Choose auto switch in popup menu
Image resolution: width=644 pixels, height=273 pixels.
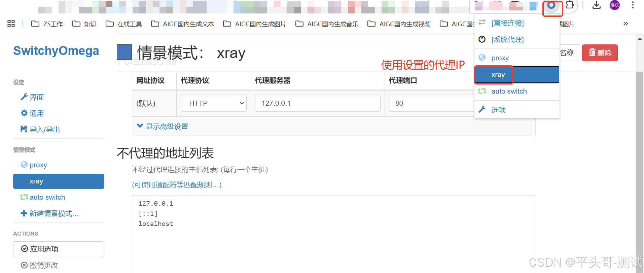pyautogui.click(x=517, y=91)
